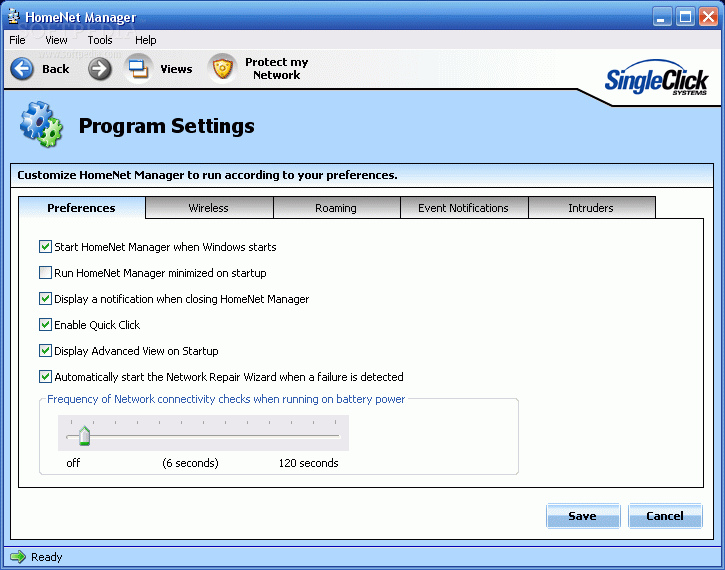
Task: Toggle automatic Network Repair Wizard checkbox
Action: tap(45, 376)
